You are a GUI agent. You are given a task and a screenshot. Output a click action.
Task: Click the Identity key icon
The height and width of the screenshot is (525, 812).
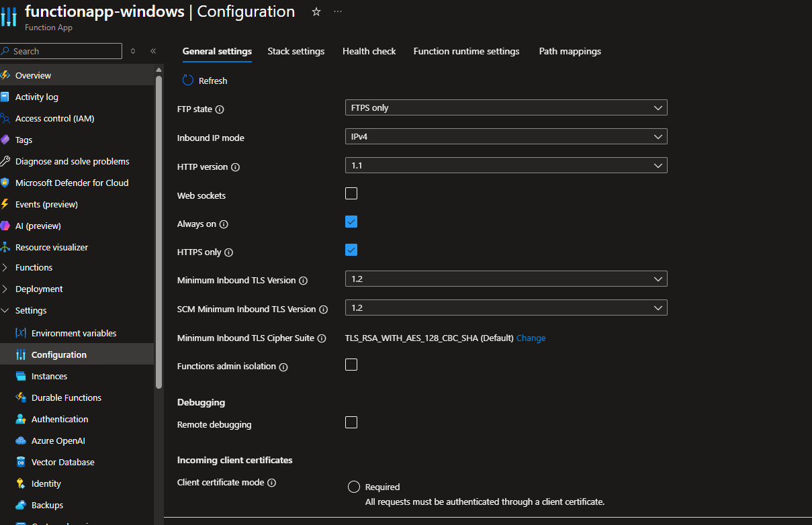click(20, 483)
